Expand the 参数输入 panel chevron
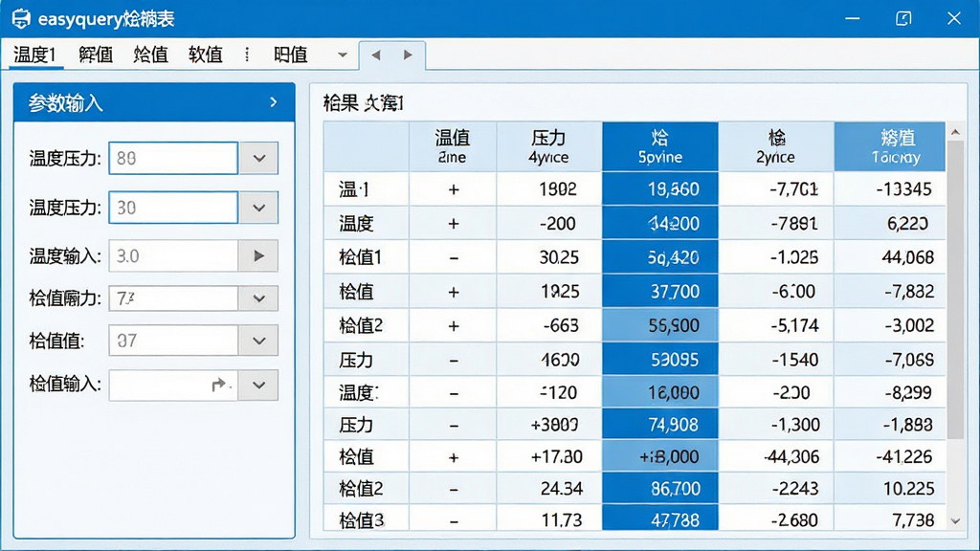The height and width of the screenshot is (551, 980). (x=273, y=101)
